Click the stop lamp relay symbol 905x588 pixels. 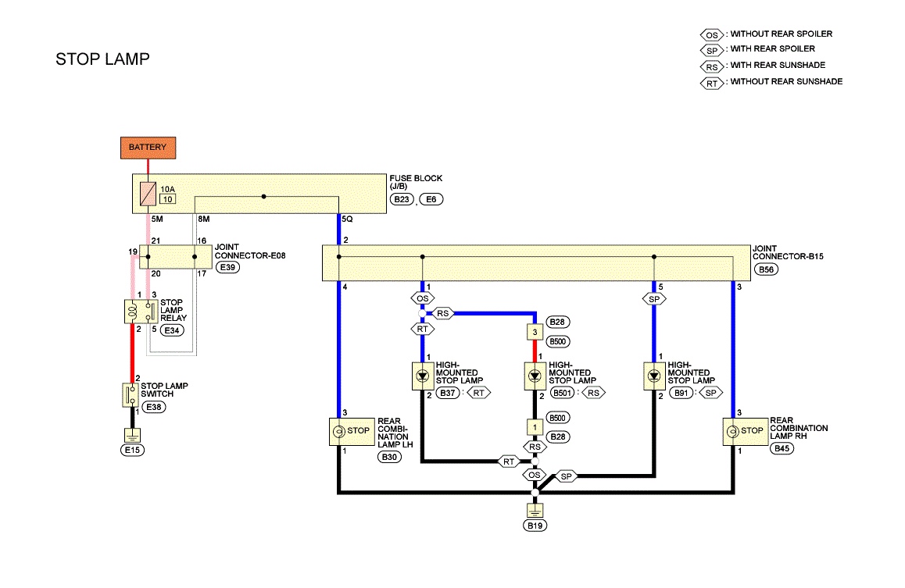click(141, 312)
